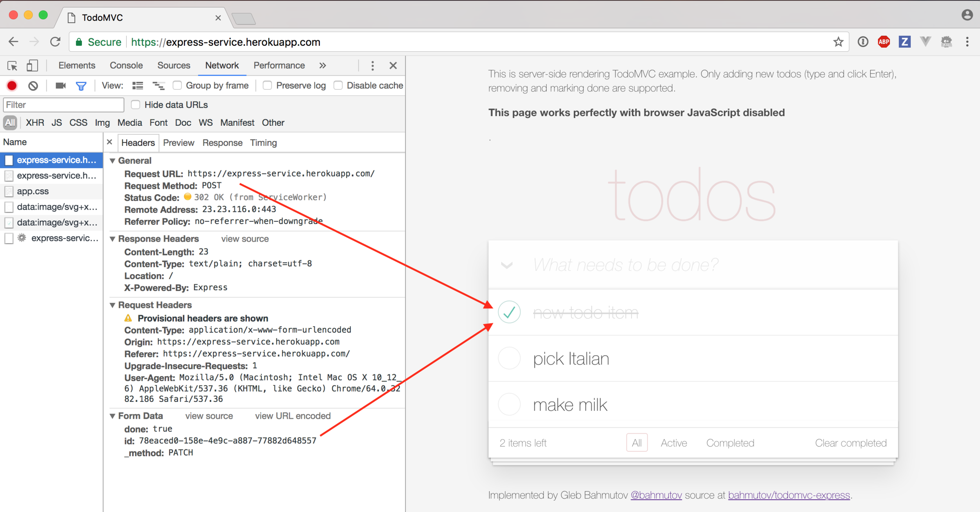
Task: Switch to the Console tab
Action: click(x=126, y=65)
